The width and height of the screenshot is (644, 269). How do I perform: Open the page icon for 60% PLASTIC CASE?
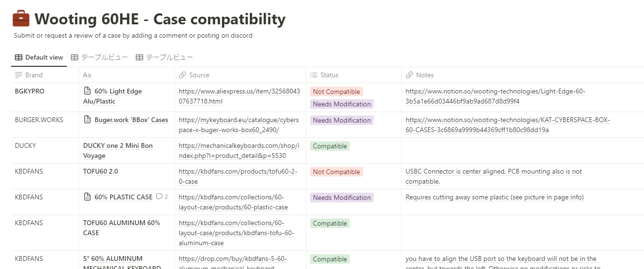(x=87, y=197)
